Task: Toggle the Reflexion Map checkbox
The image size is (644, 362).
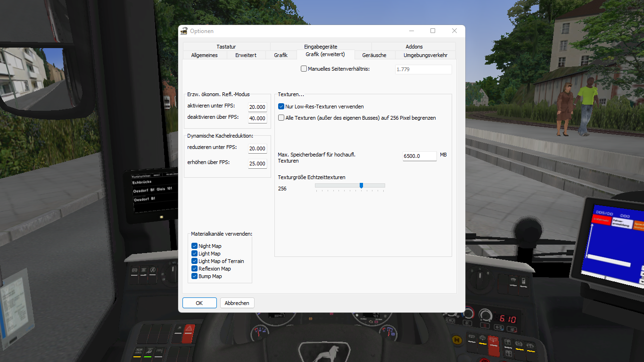Action: click(x=194, y=269)
